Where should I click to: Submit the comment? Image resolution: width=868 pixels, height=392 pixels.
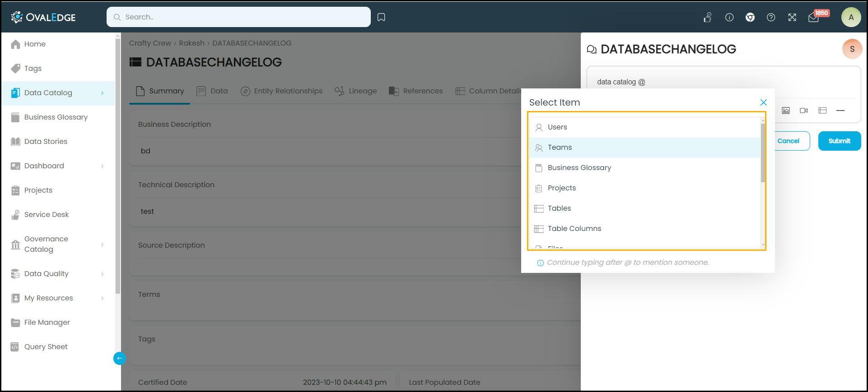tap(839, 141)
